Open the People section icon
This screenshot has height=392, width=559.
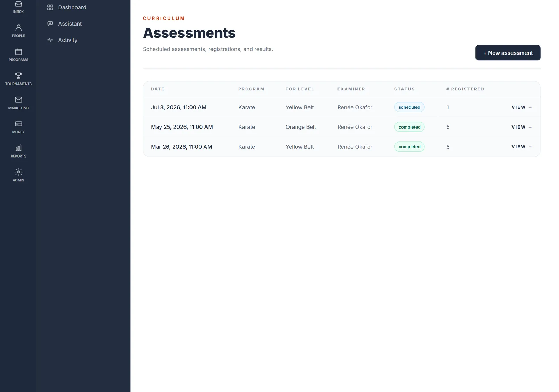pyautogui.click(x=19, y=28)
